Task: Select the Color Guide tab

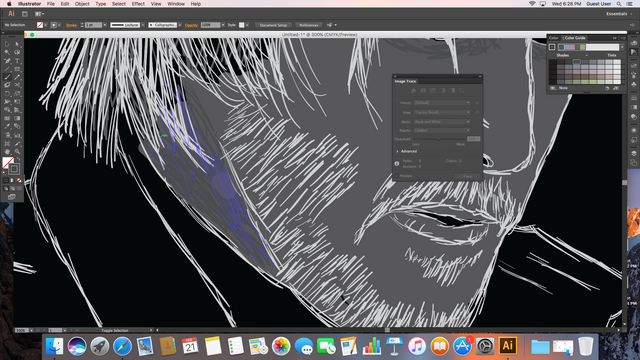Action: (575, 38)
